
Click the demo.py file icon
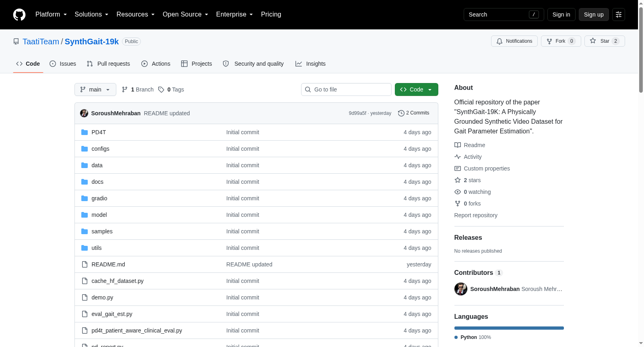85,297
